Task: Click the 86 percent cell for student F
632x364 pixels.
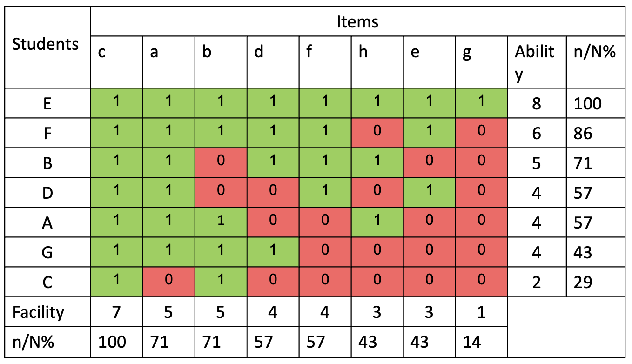Action: (x=595, y=134)
